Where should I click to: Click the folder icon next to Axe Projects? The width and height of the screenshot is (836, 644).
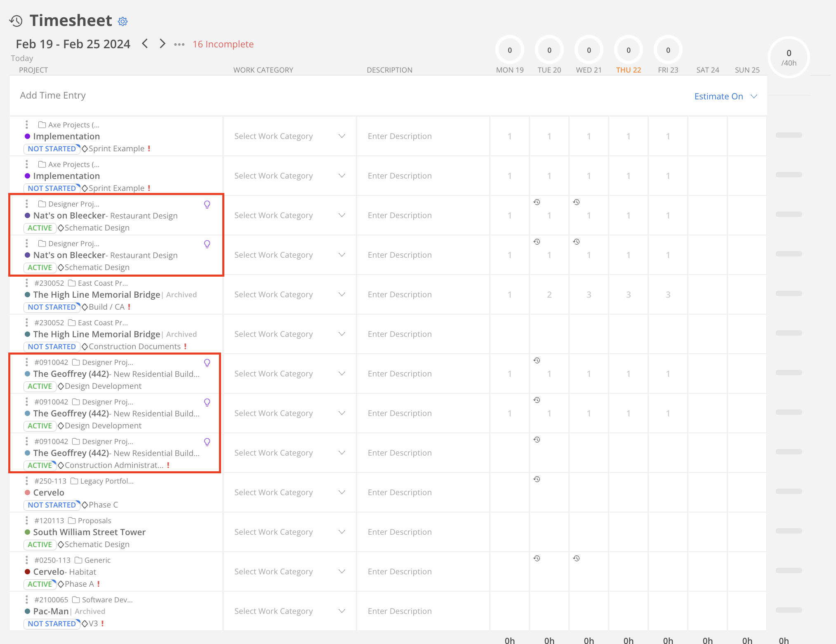point(42,125)
